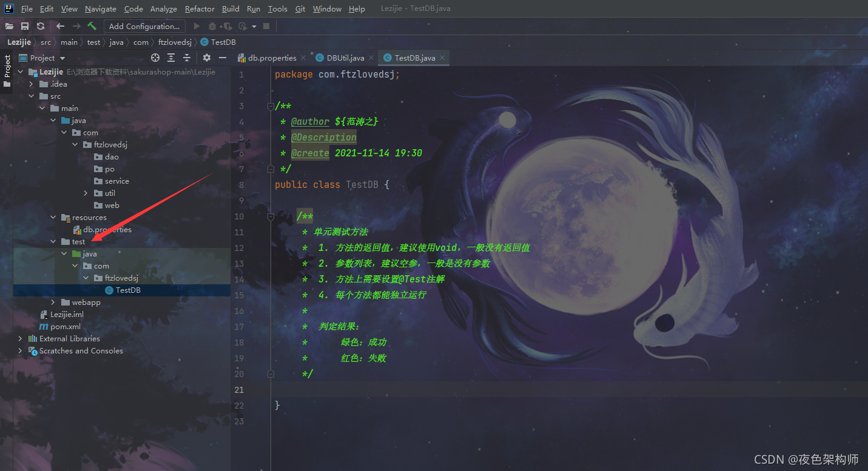
Task: Collapse the main folder
Action: click(x=42, y=108)
